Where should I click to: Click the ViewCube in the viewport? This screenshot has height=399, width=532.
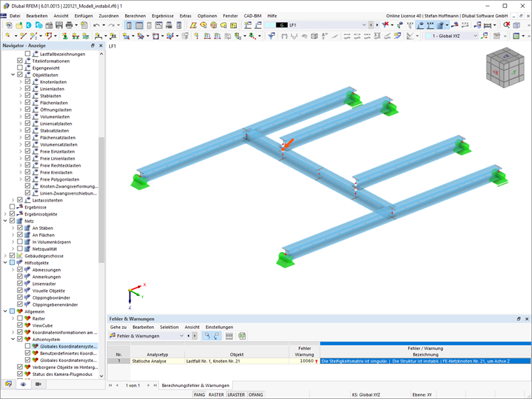[505, 67]
